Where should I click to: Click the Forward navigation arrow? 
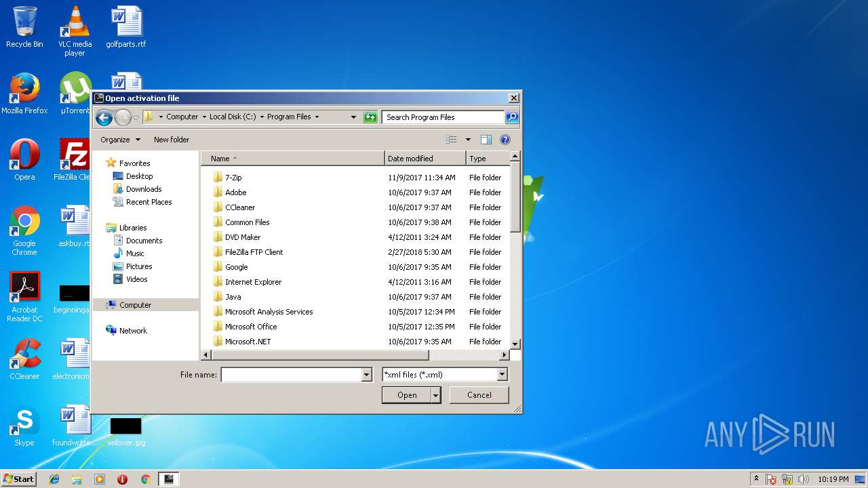123,117
